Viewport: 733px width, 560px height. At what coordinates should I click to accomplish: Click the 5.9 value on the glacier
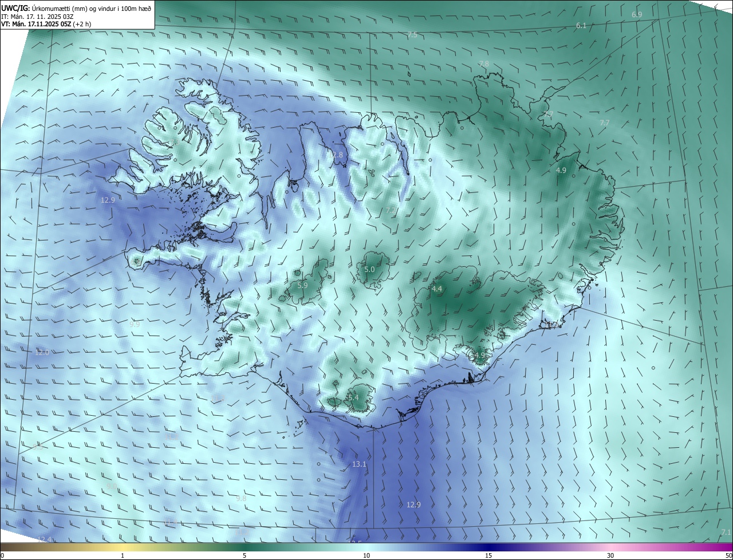click(x=303, y=285)
